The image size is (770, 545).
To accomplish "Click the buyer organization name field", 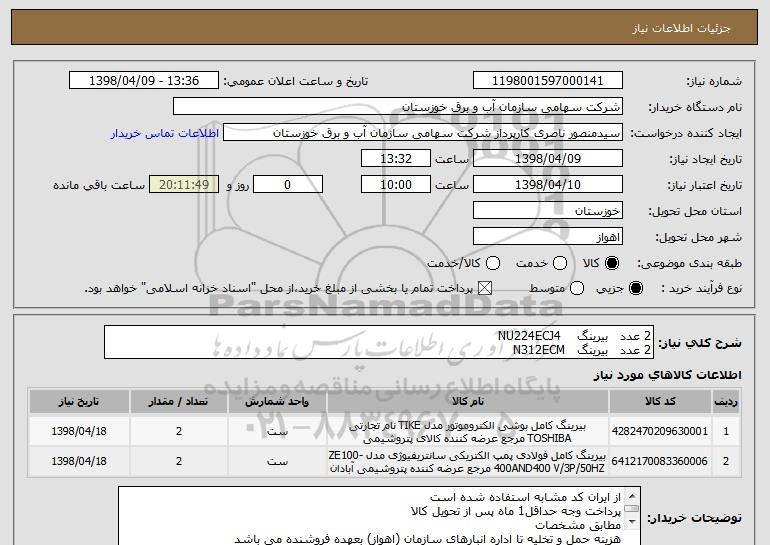I will click(398, 107).
